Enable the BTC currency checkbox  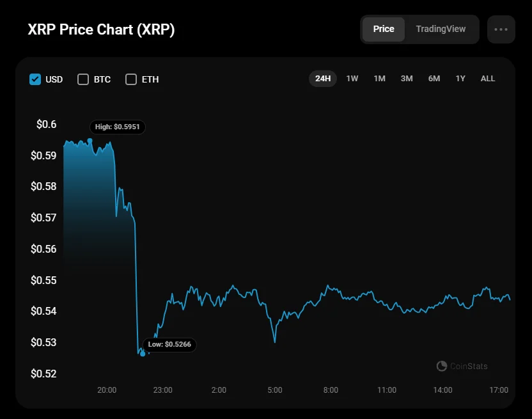[83, 79]
